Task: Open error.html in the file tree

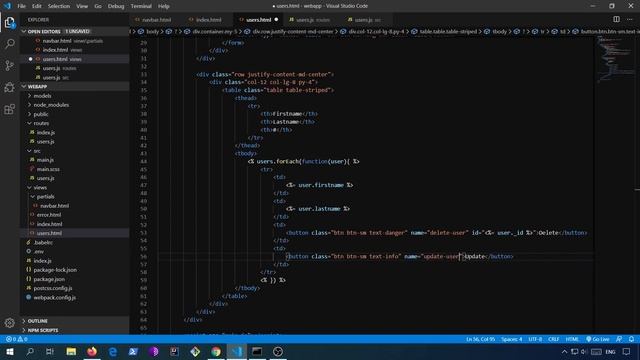Action: [x=49, y=215]
